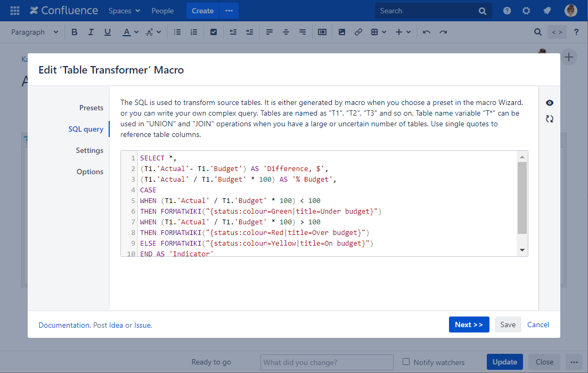
Task: Click the refresh arrows icon in macro dialog
Action: [x=550, y=119]
